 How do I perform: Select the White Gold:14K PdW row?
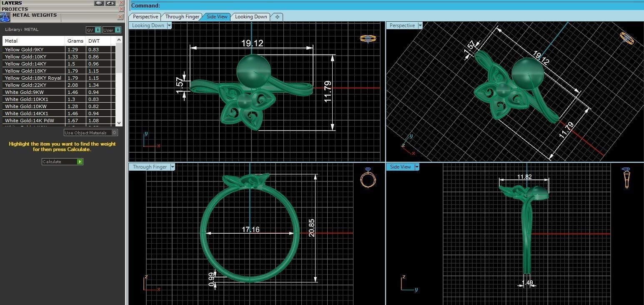point(59,121)
